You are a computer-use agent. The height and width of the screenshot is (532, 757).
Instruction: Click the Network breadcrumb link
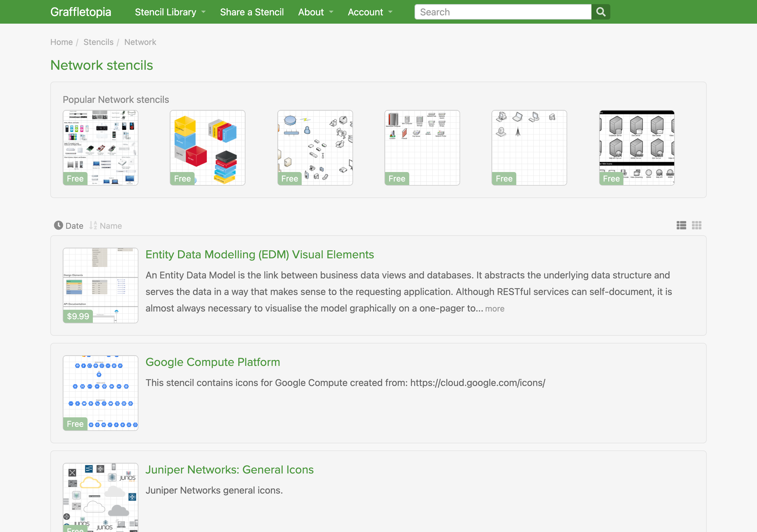tap(140, 42)
